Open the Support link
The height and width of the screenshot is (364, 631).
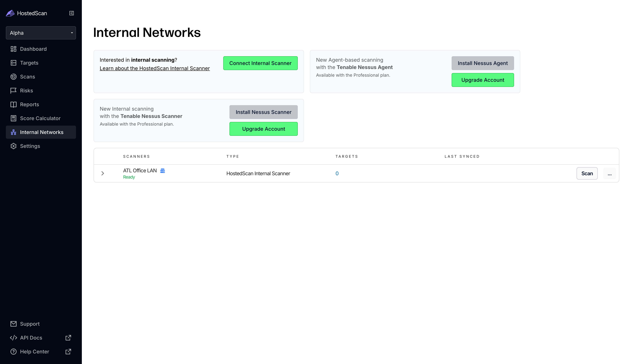tap(41, 324)
